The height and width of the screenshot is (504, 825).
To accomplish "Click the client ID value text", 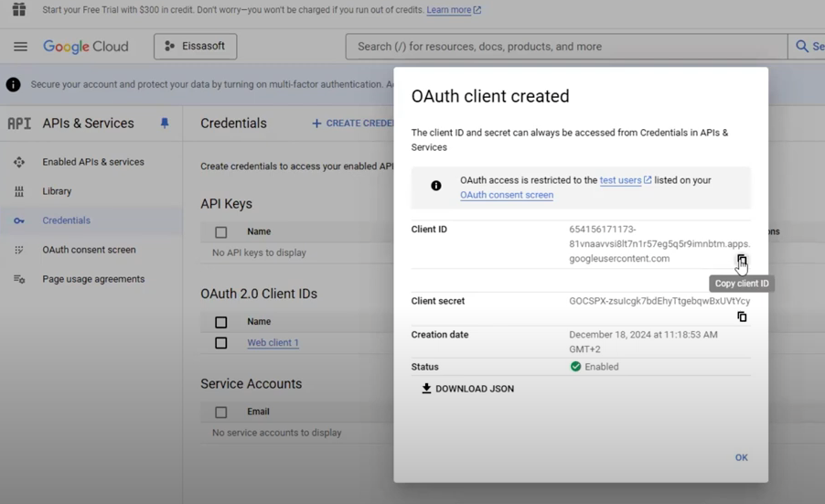I will click(x=659, y=244).
